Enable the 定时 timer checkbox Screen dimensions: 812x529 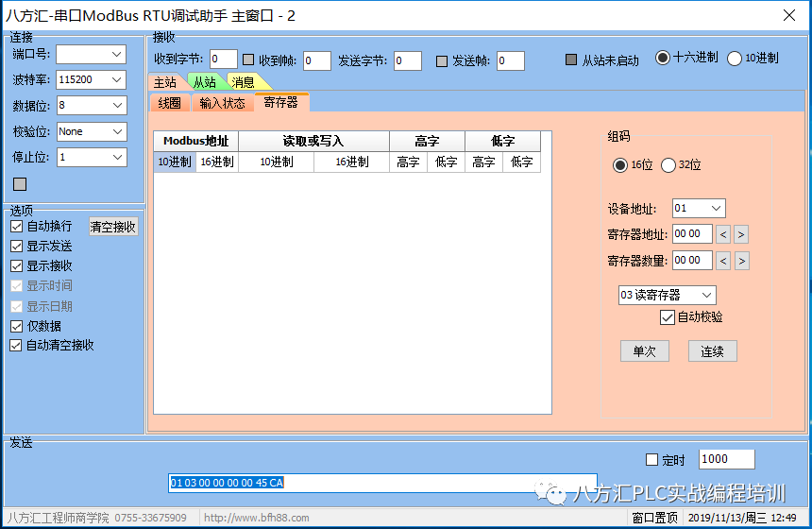[651, 460]
